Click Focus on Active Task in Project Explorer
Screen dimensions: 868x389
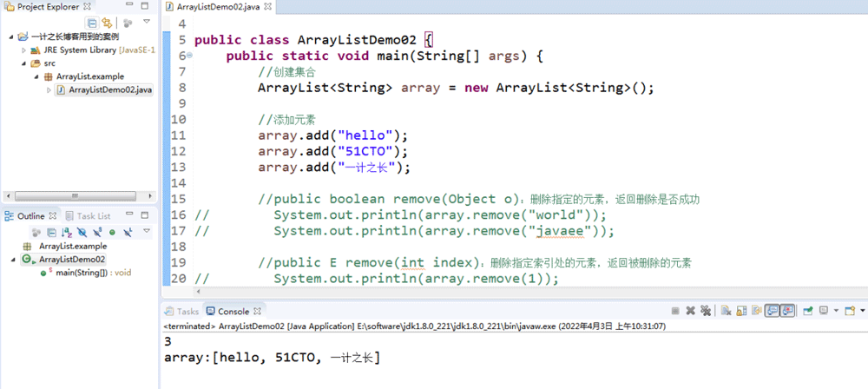128,23
